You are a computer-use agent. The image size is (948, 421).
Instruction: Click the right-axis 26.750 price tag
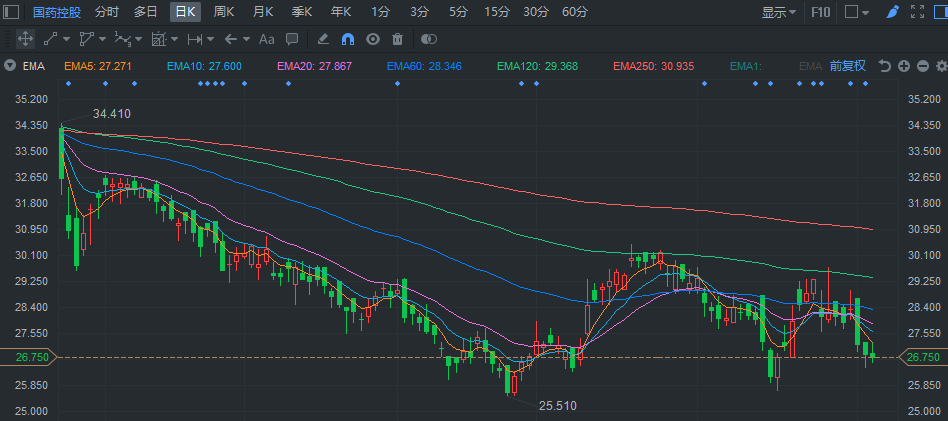924,357
